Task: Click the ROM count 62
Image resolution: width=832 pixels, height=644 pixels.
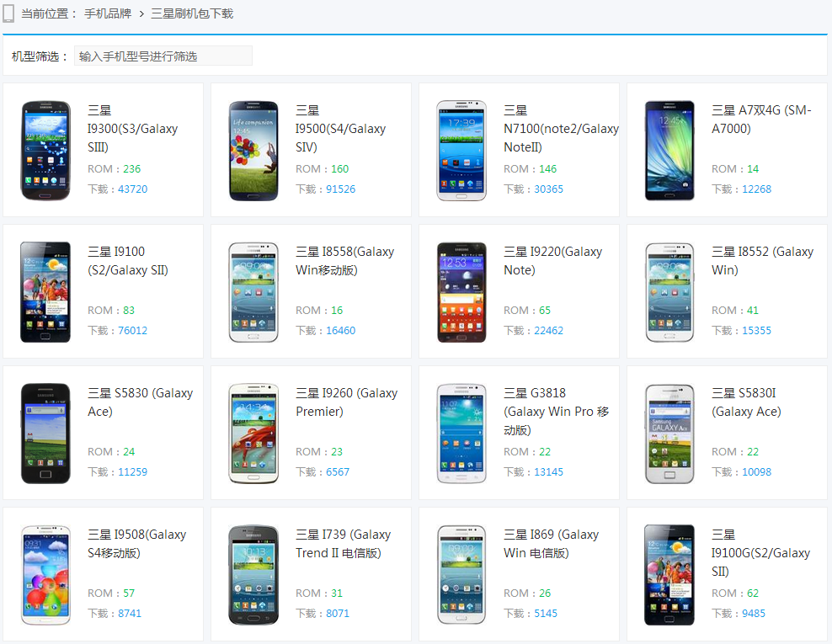Action: tap(753, 593)
